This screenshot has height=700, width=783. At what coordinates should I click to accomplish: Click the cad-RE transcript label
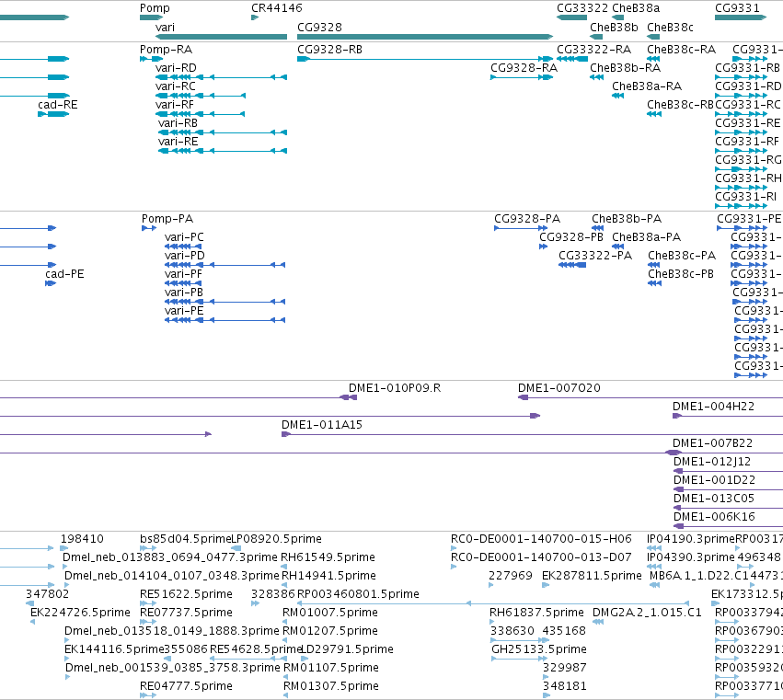(x=58, y=105)
